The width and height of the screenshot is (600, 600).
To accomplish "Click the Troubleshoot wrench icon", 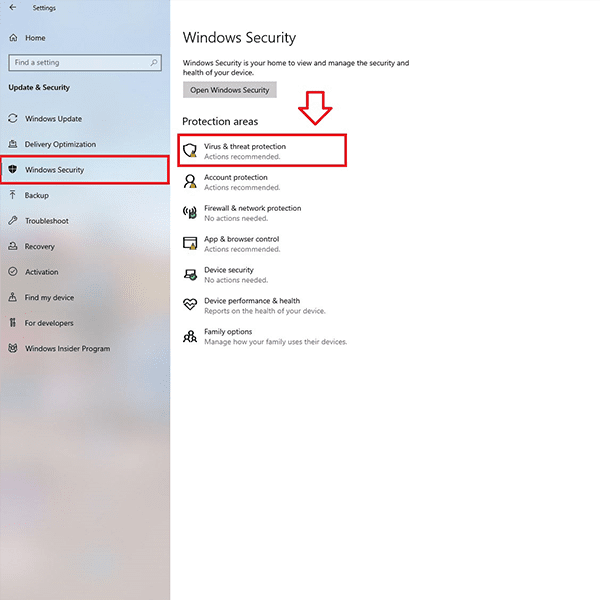I will click(13, 220).
